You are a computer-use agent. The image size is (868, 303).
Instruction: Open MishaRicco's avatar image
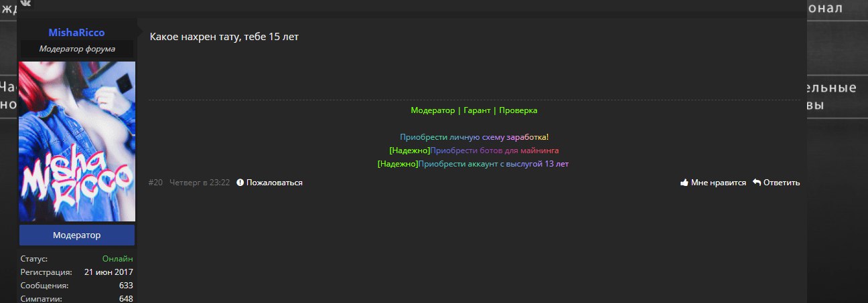77,141
